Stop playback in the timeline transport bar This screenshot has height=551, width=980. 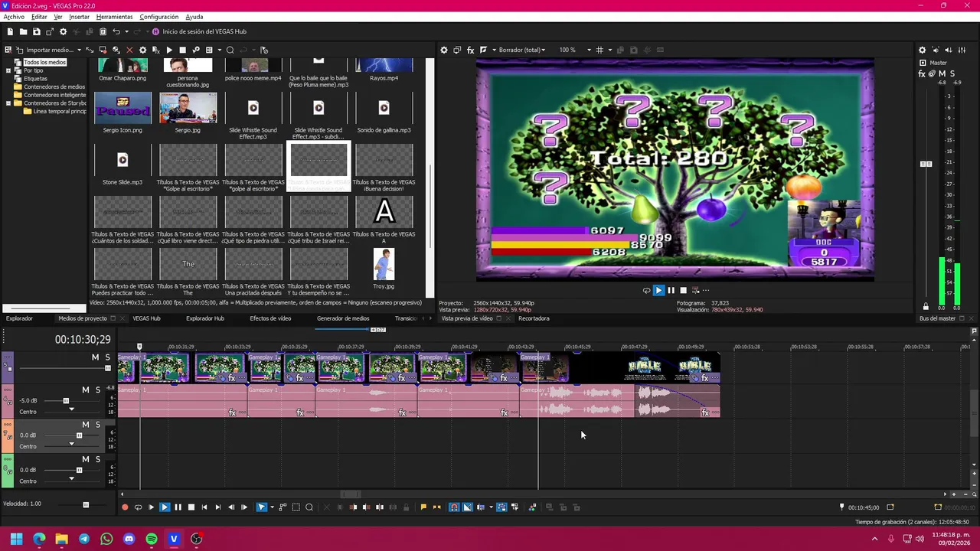tap(191, 507)
